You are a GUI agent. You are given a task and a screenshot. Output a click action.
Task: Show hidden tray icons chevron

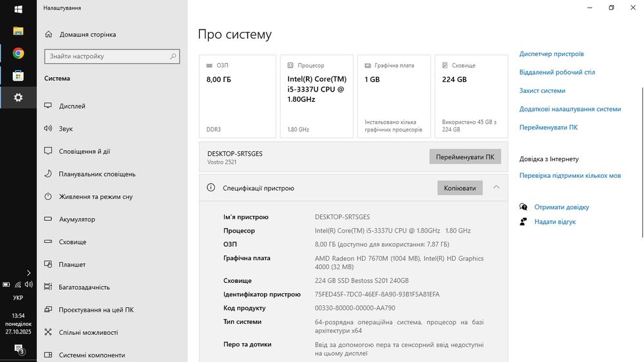point(28,273)
